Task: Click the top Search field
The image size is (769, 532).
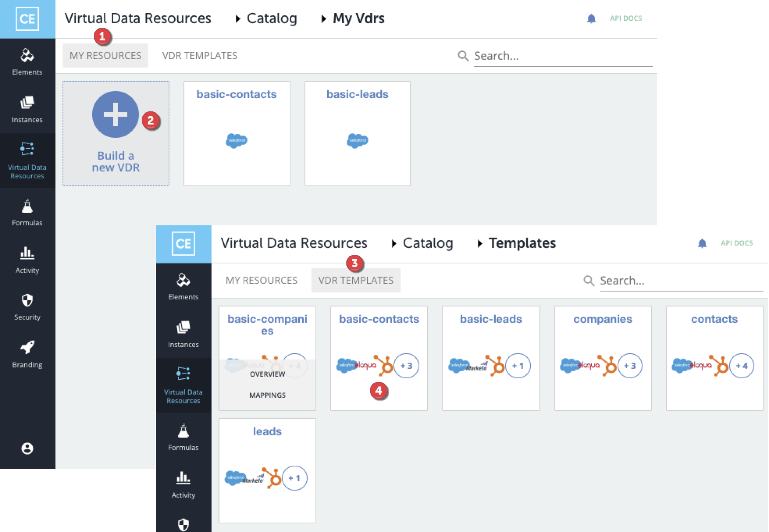Action: [x=562, y=56]
